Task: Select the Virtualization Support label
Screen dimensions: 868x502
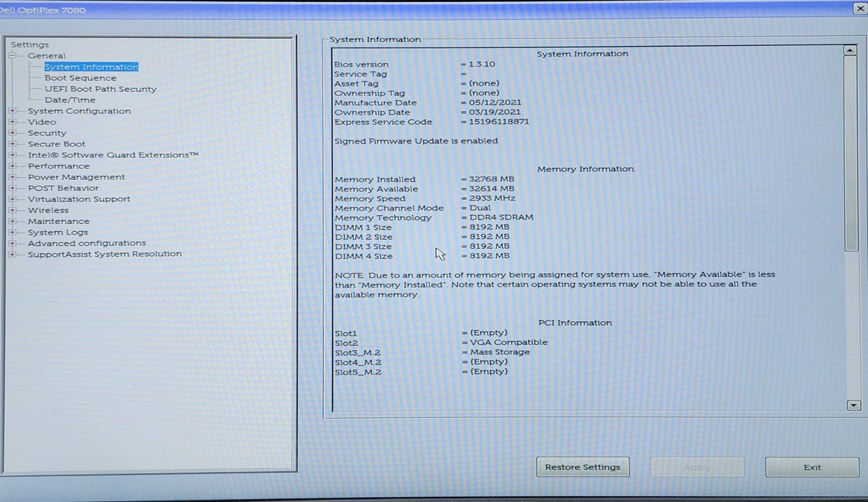Action: pyautogui.click(x=80, y=199)
